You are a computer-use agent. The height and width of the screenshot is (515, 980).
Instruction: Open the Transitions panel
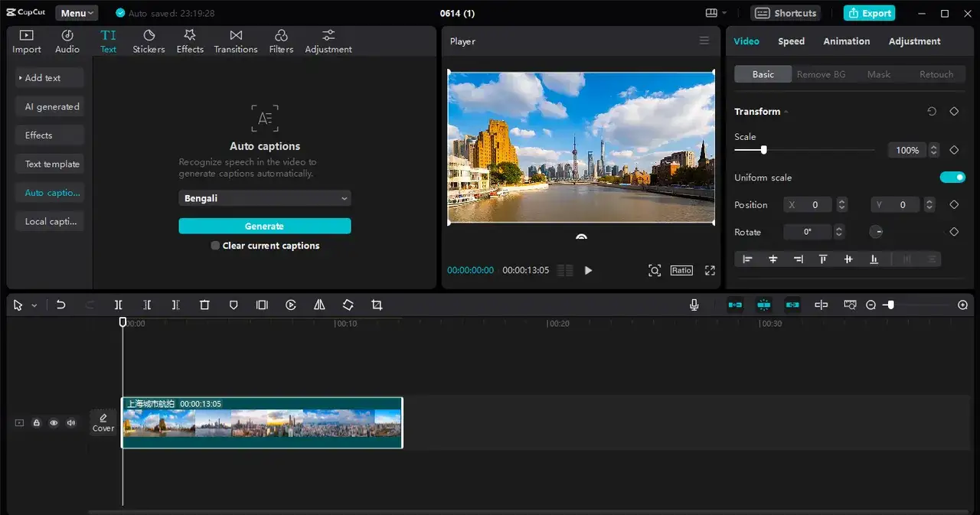coord(236,41)
